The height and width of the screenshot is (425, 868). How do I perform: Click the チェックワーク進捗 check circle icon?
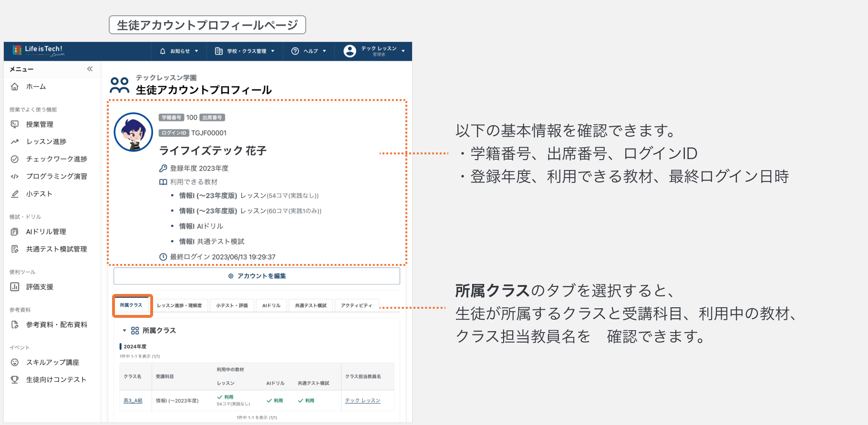(15, 159)
